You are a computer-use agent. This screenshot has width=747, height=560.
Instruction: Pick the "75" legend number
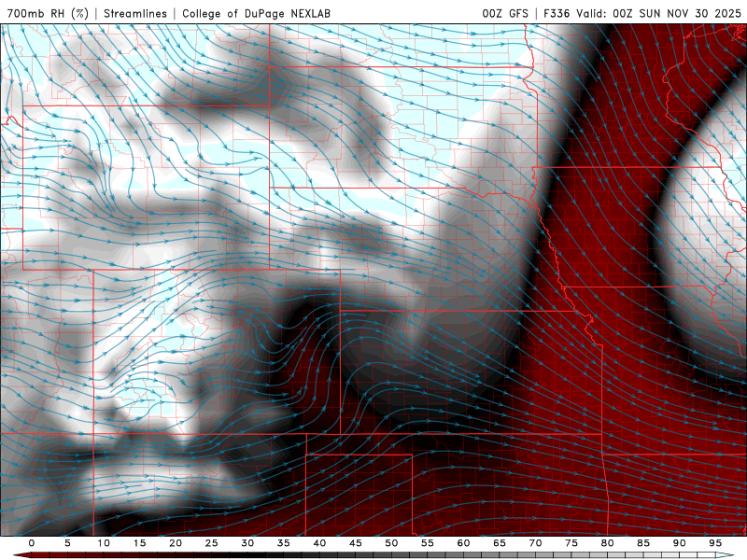tap(571, 543)
